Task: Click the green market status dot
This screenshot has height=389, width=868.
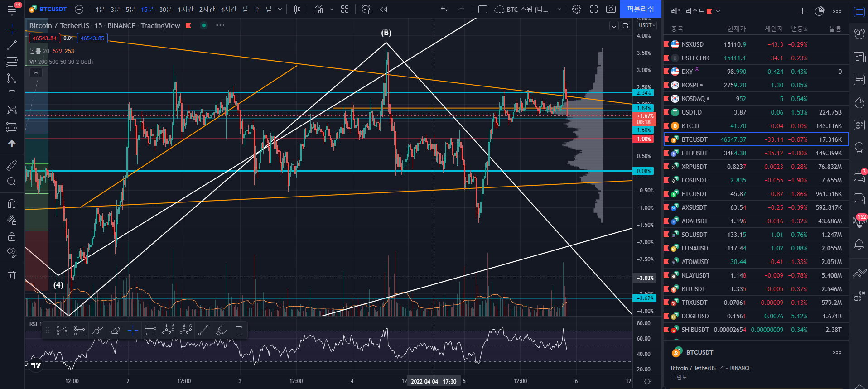Action: 204,25
